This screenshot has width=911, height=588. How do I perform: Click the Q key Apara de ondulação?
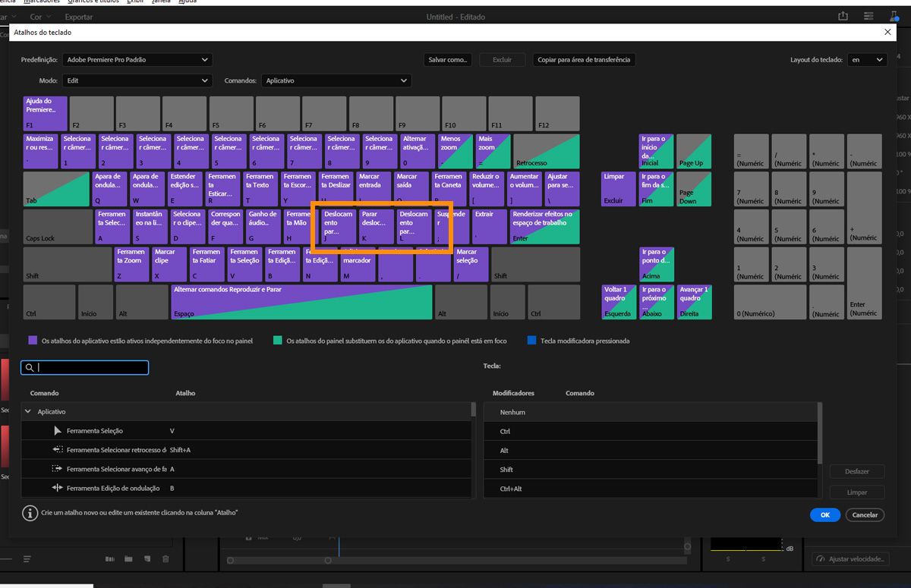[x=111, y=189]
